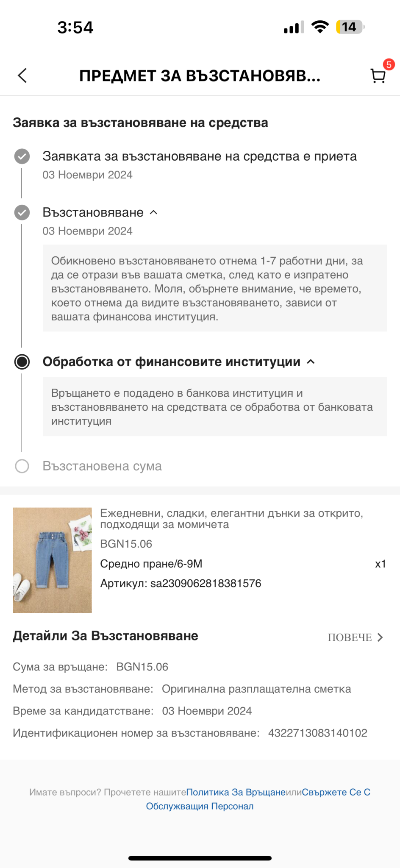Tap the battery indicator showing 14

pyautogui.click(x=350, y=27)
